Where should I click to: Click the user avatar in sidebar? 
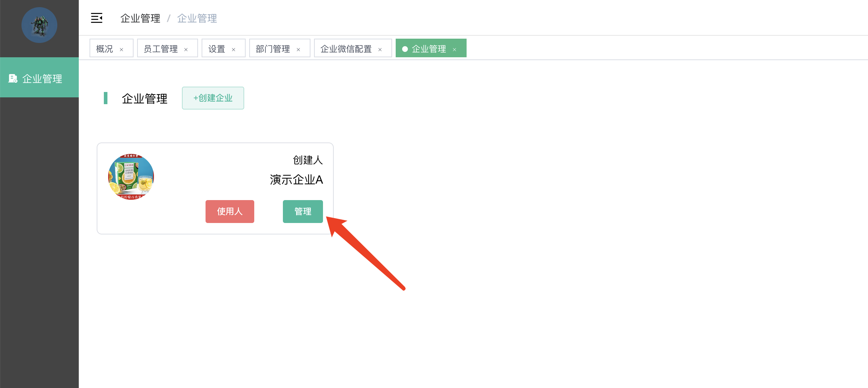(x=39, y=25)
